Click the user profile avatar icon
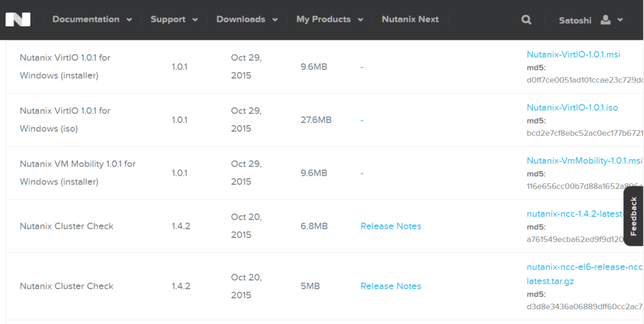This screenshot has width=644, height=324. pos(606,19)
